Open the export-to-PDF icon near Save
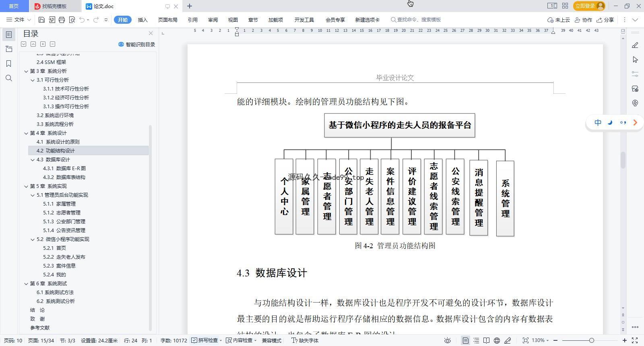The image size is (644, 346). (x=52, y=20)
